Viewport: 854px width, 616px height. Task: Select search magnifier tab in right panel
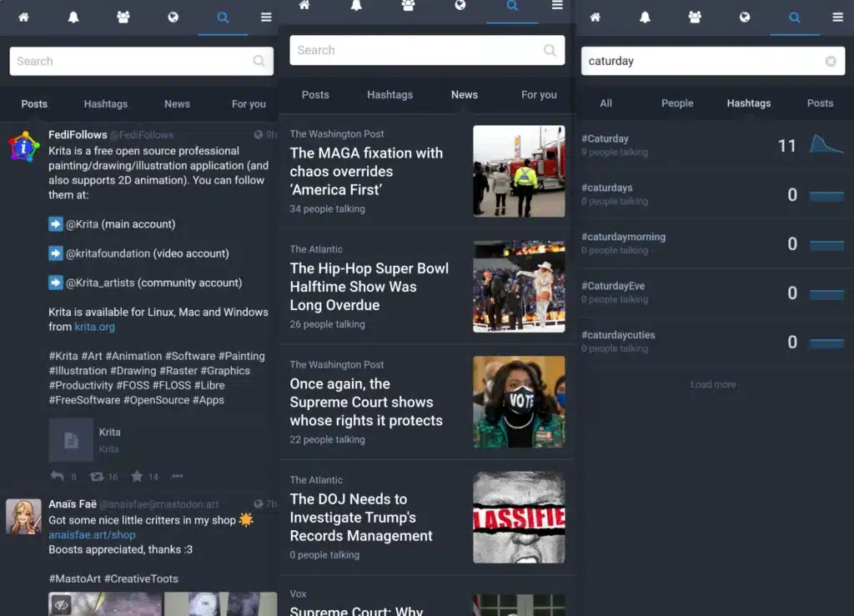coord(795,18)
